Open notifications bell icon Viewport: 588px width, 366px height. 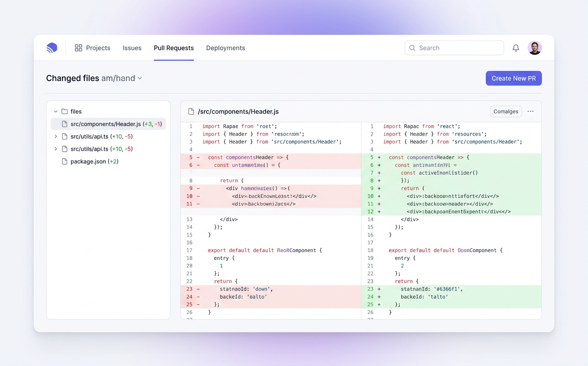(x=516, y=48)
